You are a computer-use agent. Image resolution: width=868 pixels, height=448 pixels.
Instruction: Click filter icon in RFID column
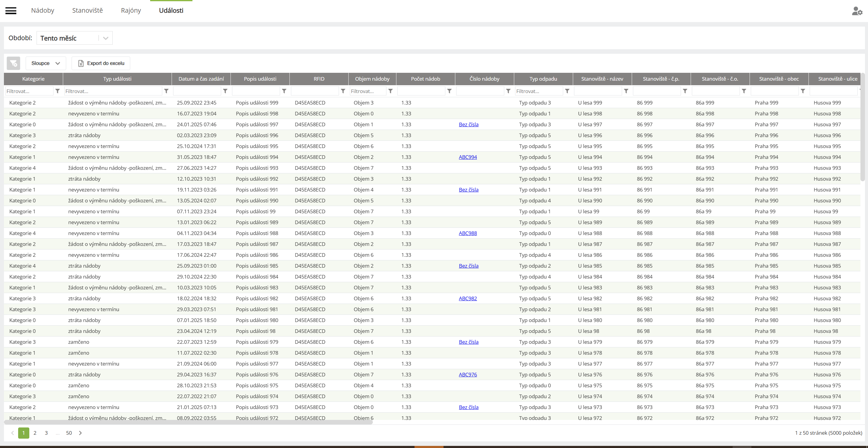coord(343,91)
